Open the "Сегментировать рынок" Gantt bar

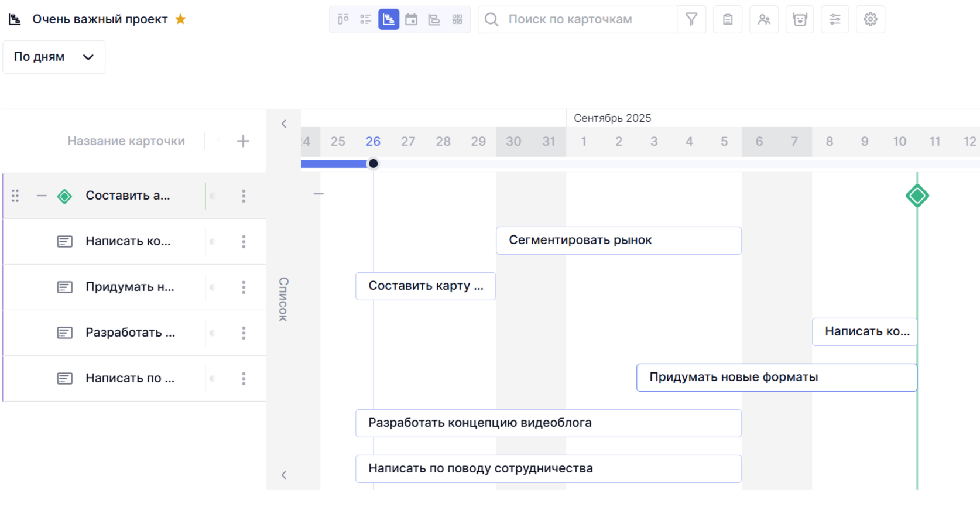(x=619, y=241)
